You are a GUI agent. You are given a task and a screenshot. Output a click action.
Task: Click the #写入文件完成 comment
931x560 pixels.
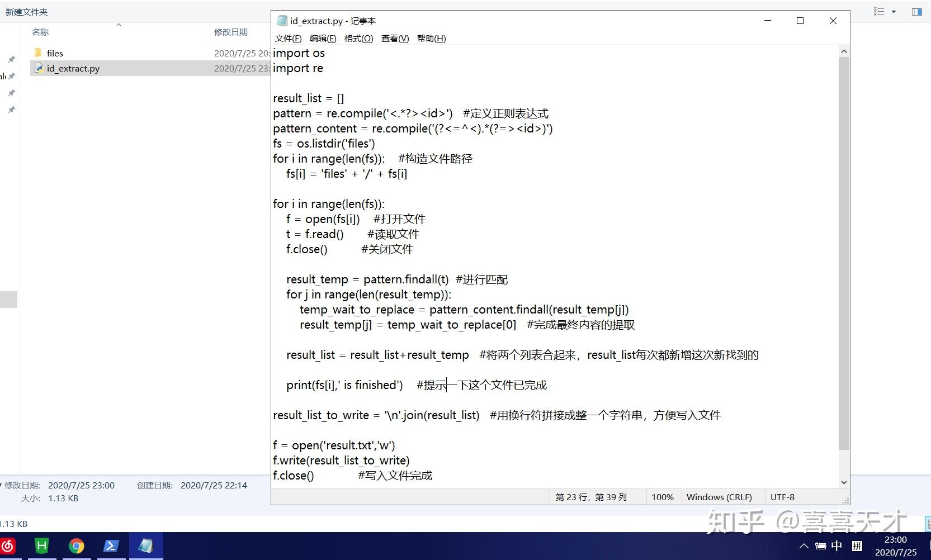point(395,476)
